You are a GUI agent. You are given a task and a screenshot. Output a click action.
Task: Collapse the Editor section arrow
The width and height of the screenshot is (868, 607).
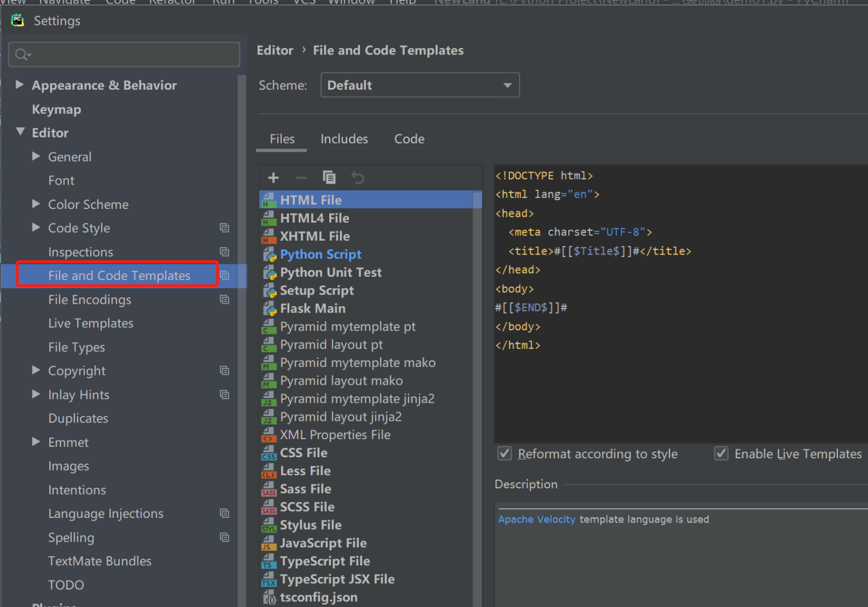[20, 132]
